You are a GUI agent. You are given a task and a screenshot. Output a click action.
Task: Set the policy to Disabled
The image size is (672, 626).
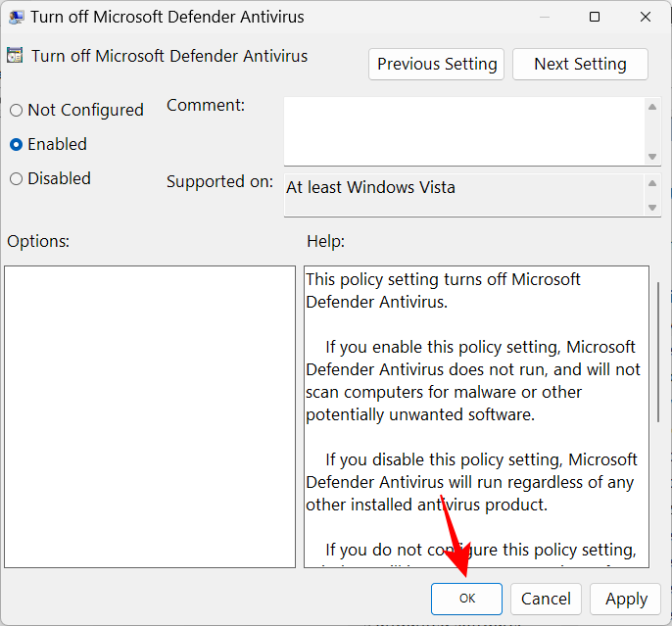click(17, 179)
